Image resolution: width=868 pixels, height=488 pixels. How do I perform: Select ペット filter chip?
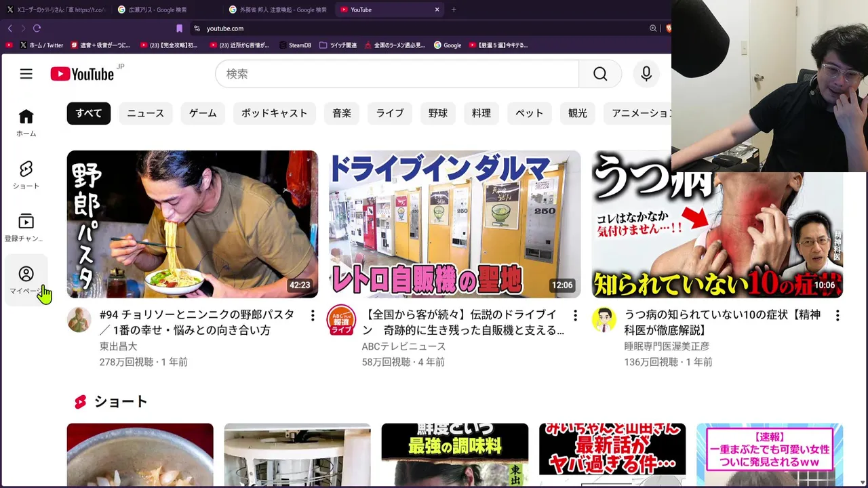[530, 113]
